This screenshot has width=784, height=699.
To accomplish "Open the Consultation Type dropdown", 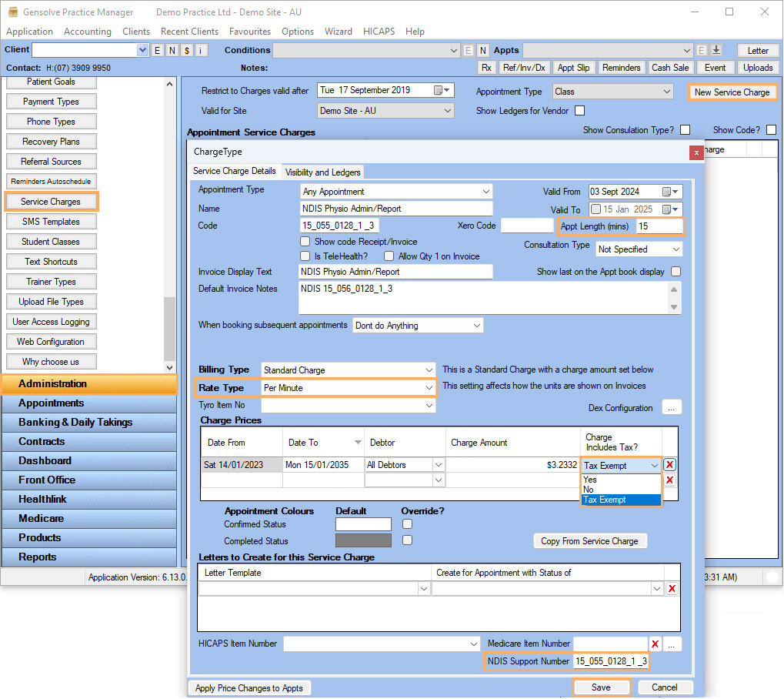I will 675,249.
